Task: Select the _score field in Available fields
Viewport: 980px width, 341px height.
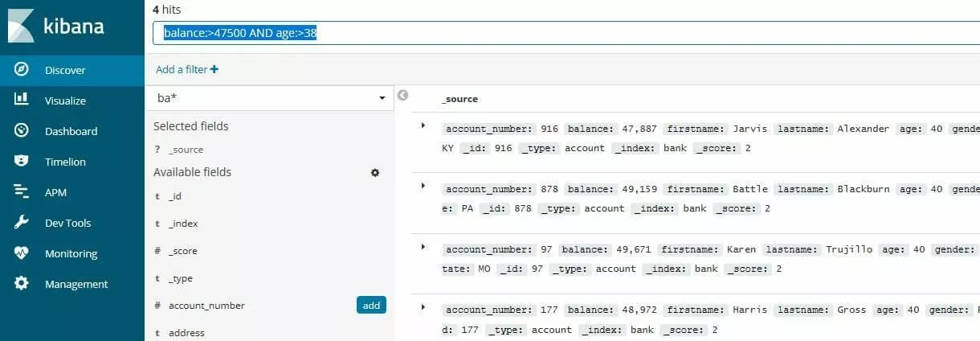Action: pos(182,251)
